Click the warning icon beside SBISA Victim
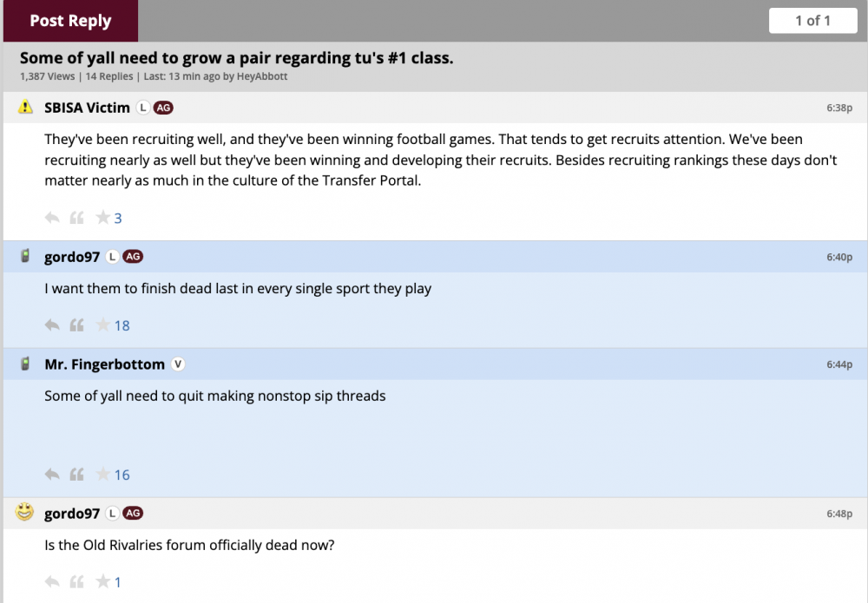Image resolution: width=868 pixels, height=603 pixels. pyautogui.click(x=25, y=108)
